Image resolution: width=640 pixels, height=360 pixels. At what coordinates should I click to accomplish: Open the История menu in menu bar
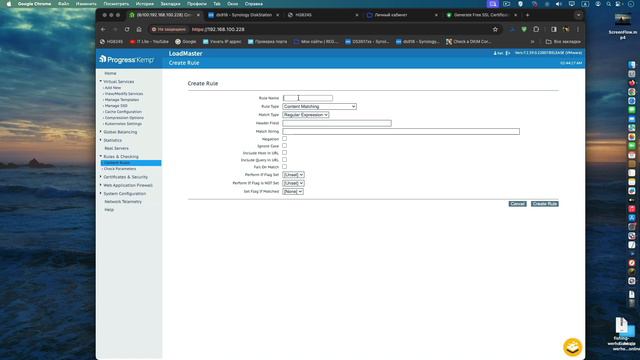tap(144, 4)
